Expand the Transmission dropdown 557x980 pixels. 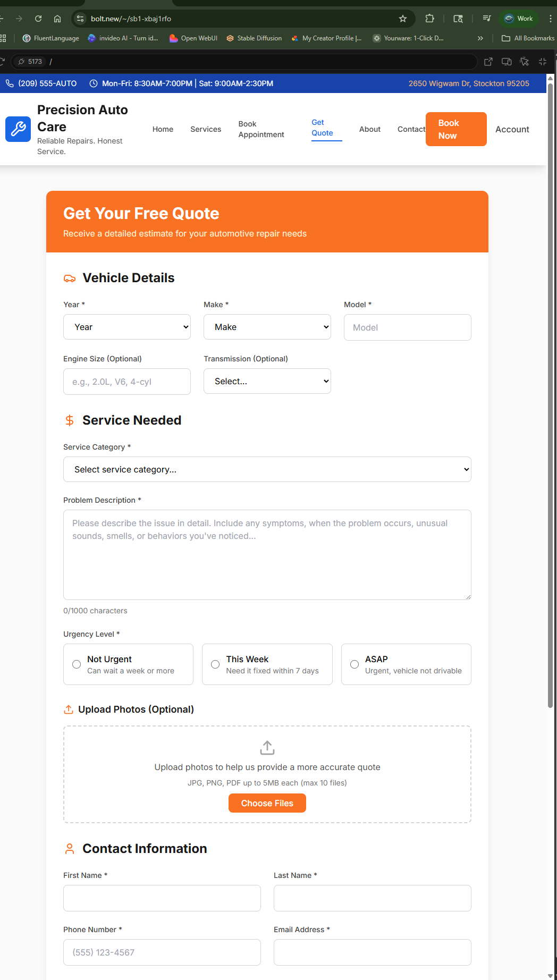267,381
